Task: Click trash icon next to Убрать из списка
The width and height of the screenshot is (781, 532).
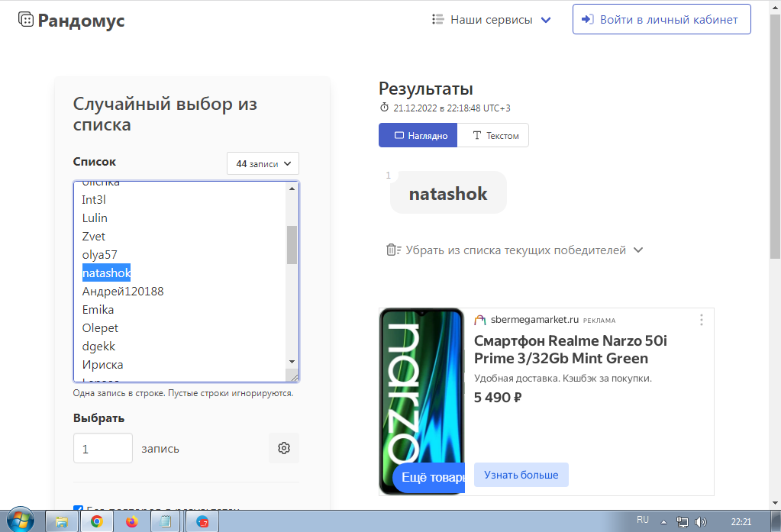Action: pos(392,250)
